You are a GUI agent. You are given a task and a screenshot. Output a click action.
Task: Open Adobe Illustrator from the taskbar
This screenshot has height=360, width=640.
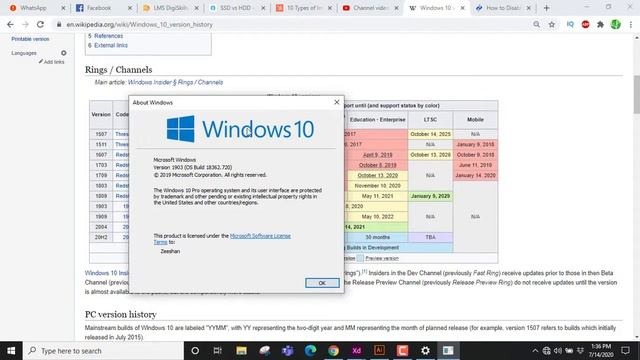click(379, 351)
